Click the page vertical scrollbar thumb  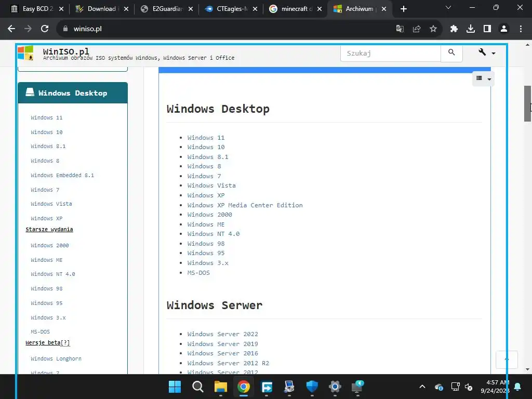(x=528, y=103)
